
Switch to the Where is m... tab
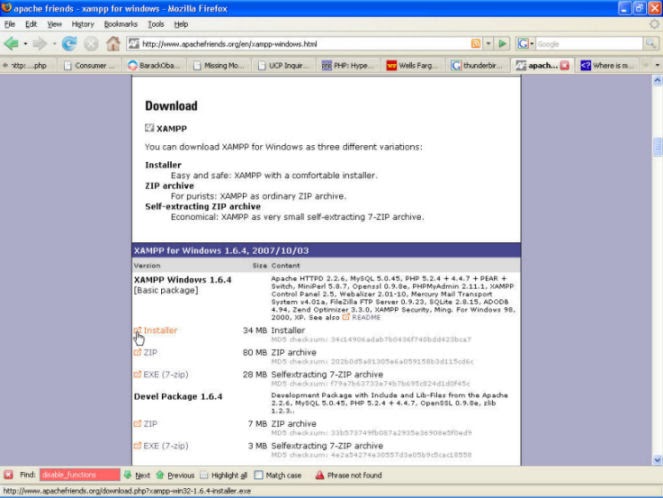(x=607, y=66)
